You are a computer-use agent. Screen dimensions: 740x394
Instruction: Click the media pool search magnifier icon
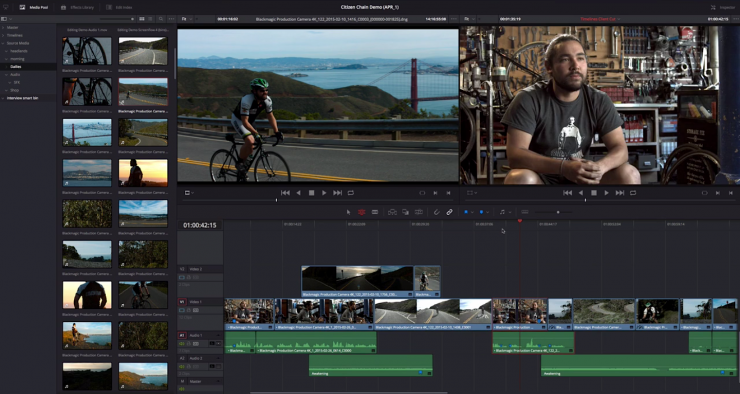click(161, 19)
